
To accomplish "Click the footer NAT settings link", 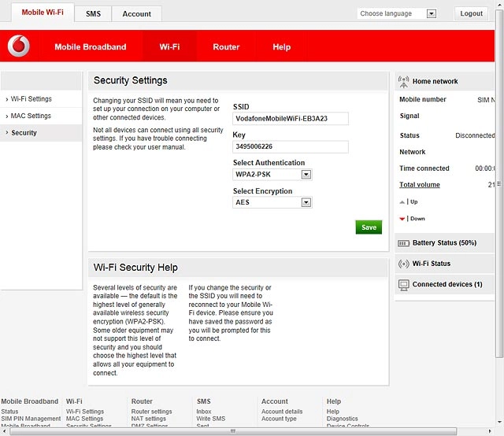I will (x=149, y=419).
